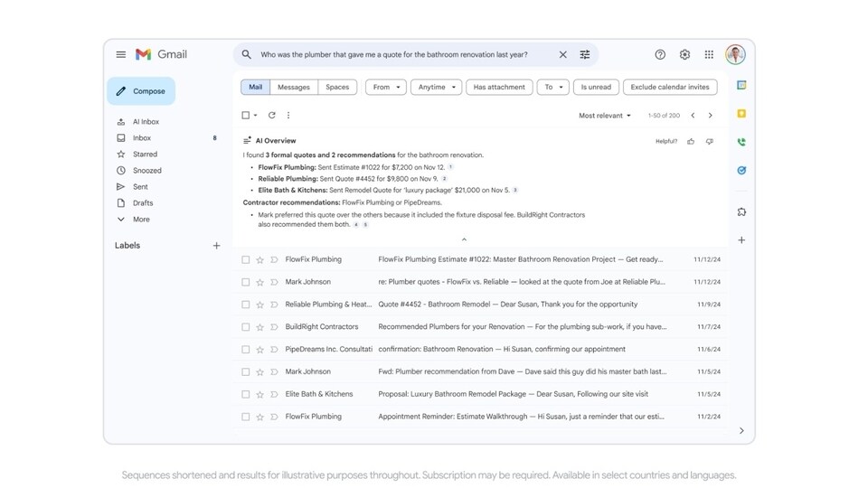Open Fwd: Plumber recommendation from Dave email
868x488 pixels.
coord(480,371)
